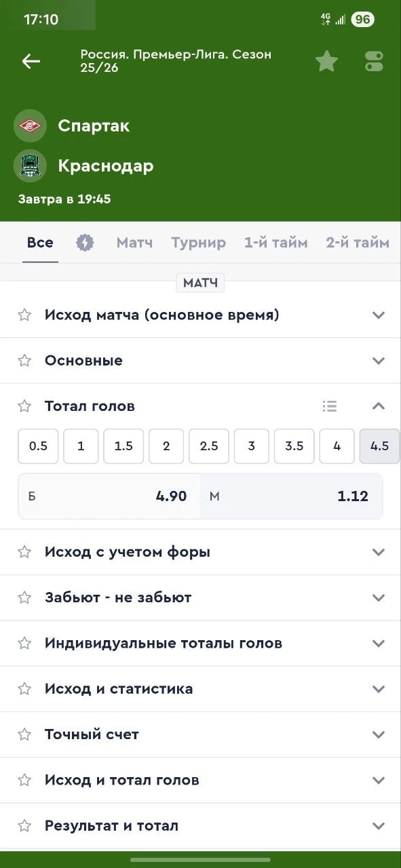
Task: Tap the back arrow to leave the match page
Action: [31, 61]
